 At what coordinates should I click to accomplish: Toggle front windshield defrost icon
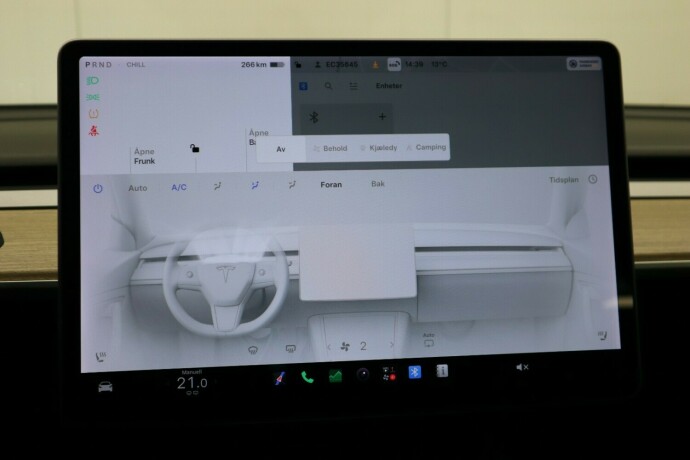(x=253, y=350)
